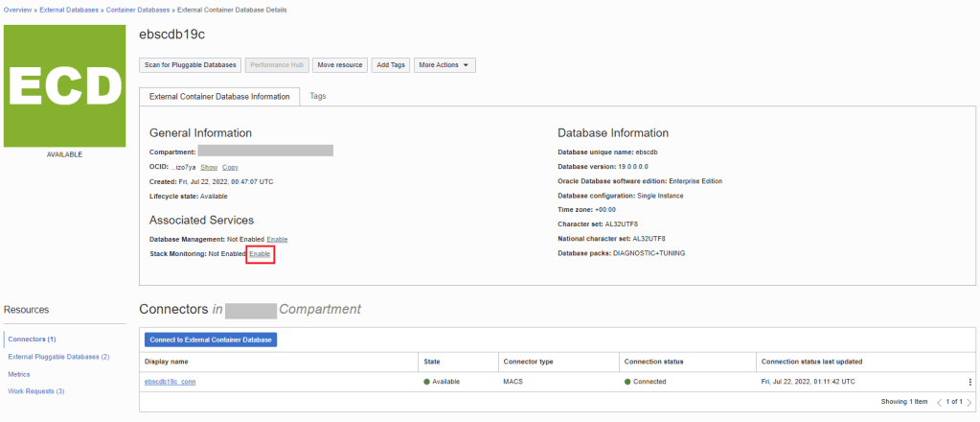Select Metrics in the Resources sidebar
980x422 pixels.
18,374
